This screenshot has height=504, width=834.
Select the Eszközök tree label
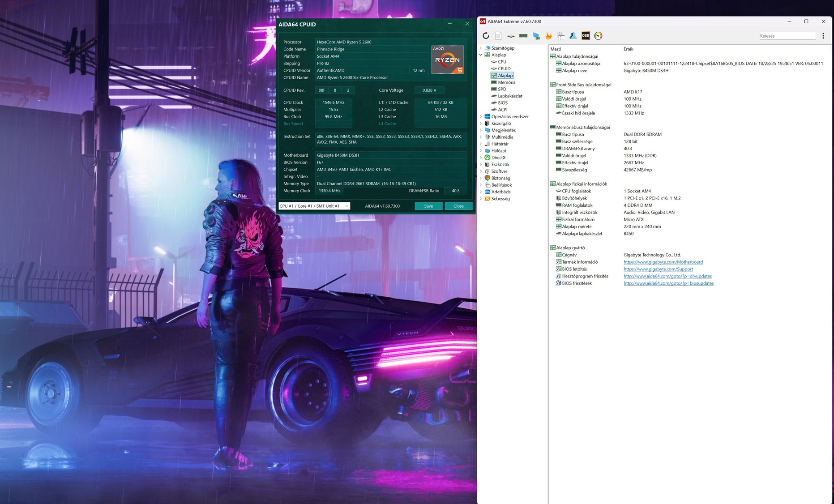click(500, 164)
